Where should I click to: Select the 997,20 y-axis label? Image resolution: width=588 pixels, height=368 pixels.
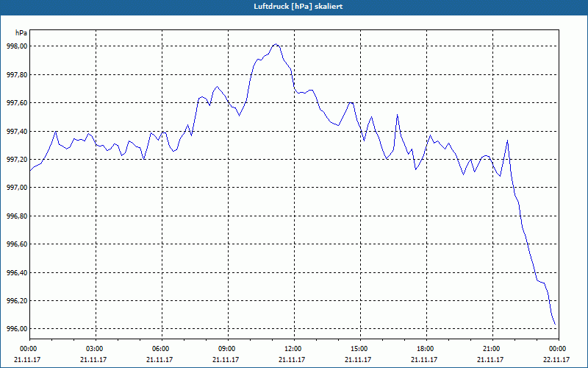coord(18,160)
